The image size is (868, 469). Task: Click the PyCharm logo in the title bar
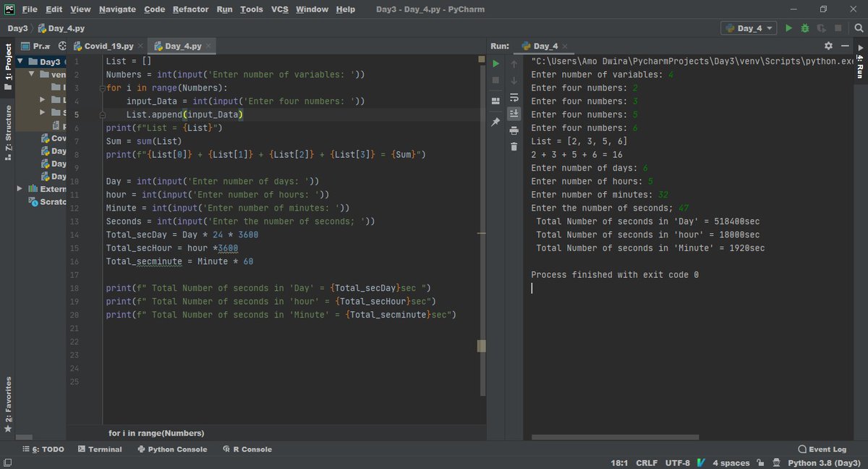coord(9,9)
